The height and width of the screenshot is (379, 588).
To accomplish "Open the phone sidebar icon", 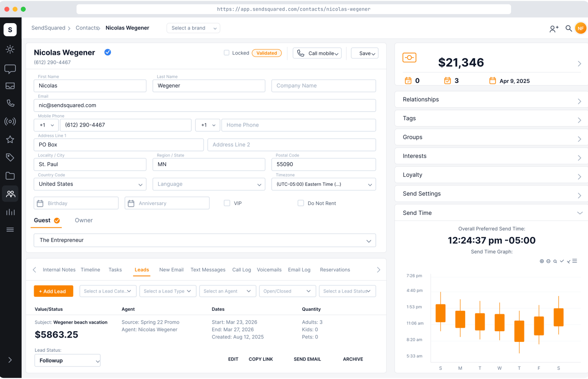I will tap(10, 103).
